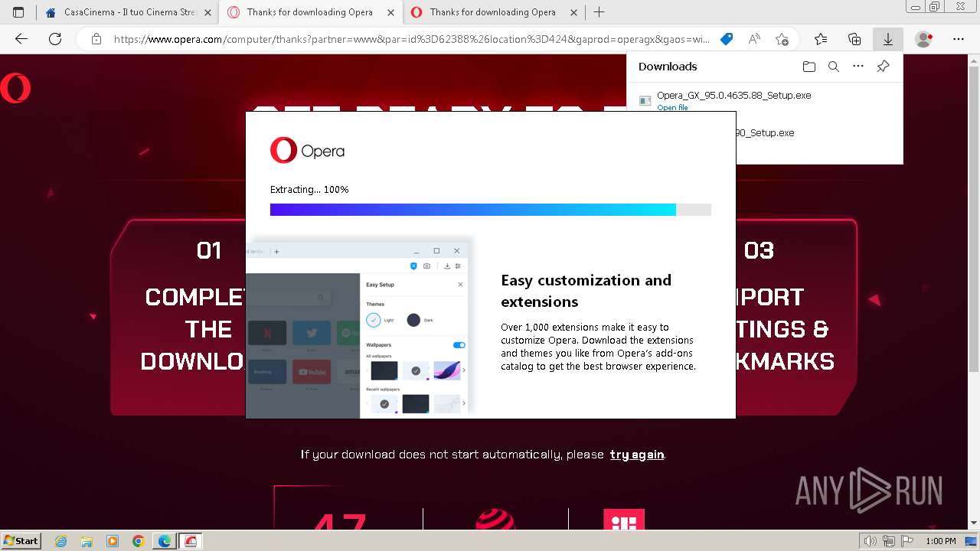Open Google Chrome from taskbar
This screenshot has width=980, height=551.
pyautogui.click(x=139, y=541)
